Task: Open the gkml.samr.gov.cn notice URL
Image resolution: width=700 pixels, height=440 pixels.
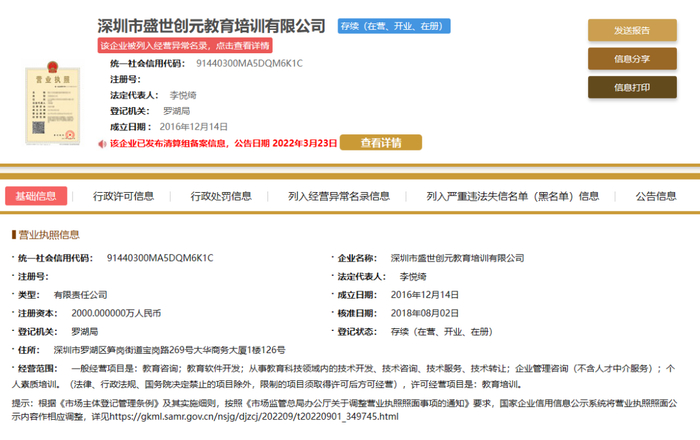Action: click(254, 416)
